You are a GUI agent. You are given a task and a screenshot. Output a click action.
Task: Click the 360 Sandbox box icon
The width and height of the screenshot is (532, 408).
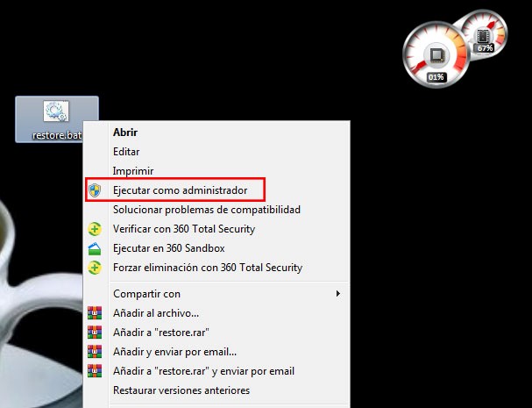coord(95,248)
